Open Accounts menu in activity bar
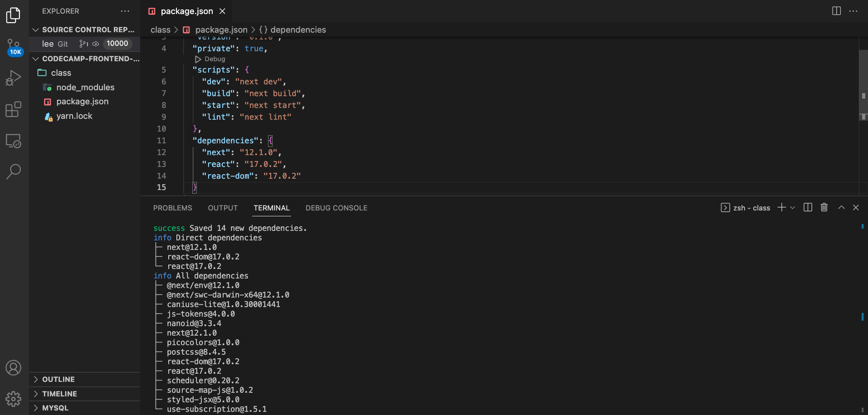The height and width of the screenshot is (415, 868). point(14,368)
